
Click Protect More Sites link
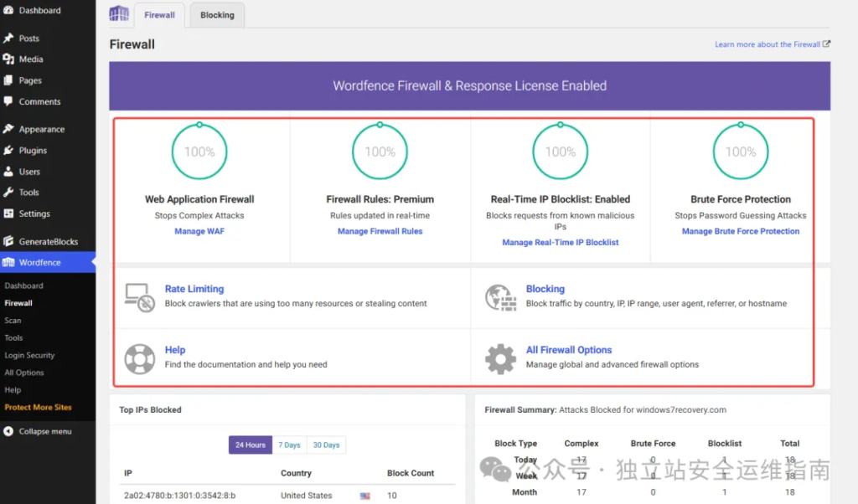pos(39,407)
